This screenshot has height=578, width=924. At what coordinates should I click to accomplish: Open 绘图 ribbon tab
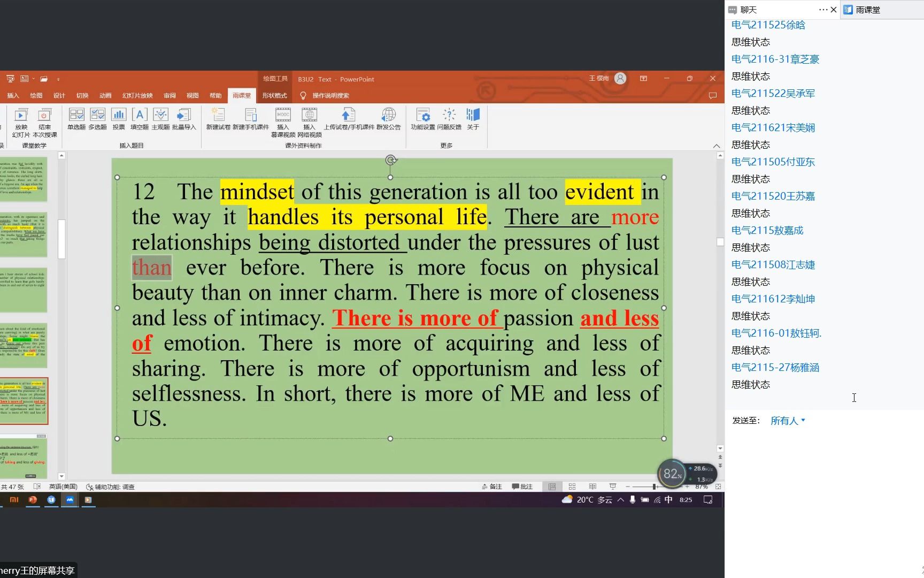[x=36, y=95]
